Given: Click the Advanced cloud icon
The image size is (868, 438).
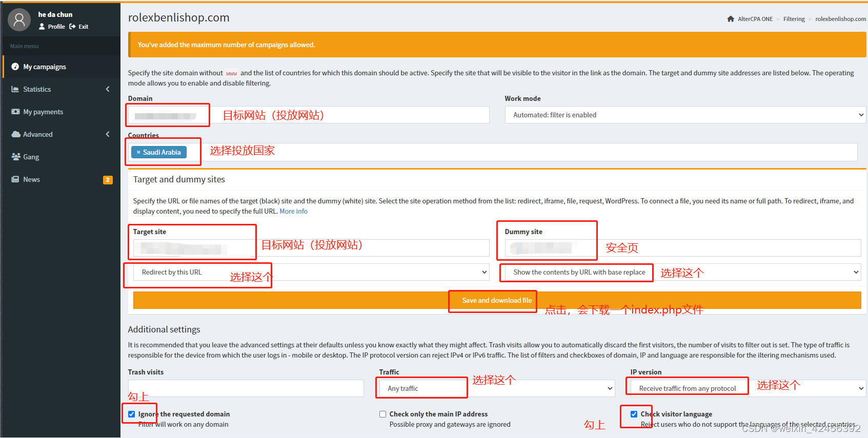Looking at the screenshot, I should (x=16, y=134).
